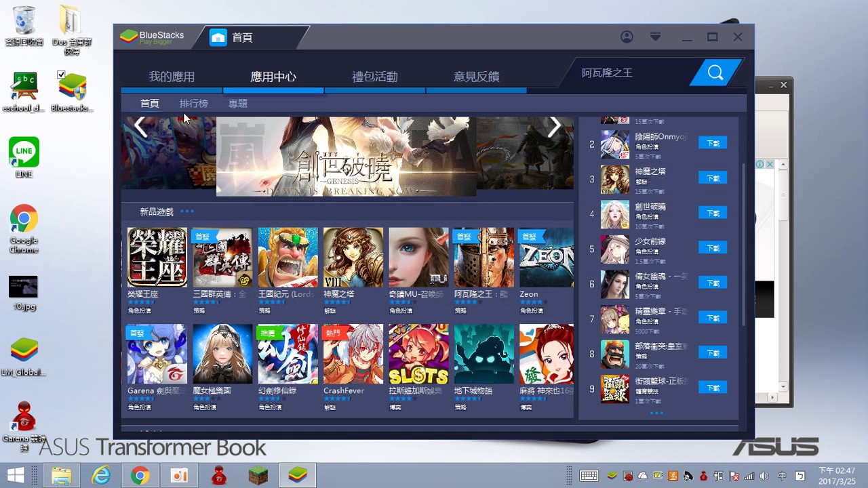
Task: Open the taskbar clock showing 下午 02:47
Action: 837,476
